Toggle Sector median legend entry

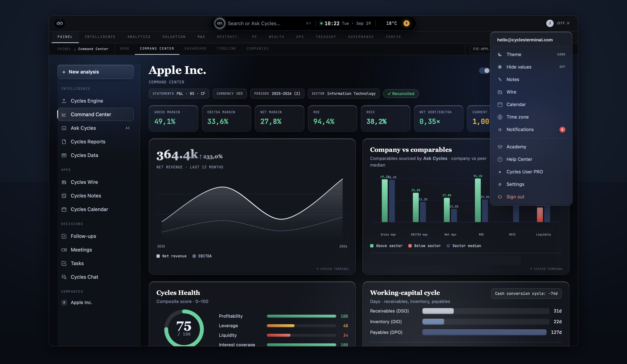(464, 246)
